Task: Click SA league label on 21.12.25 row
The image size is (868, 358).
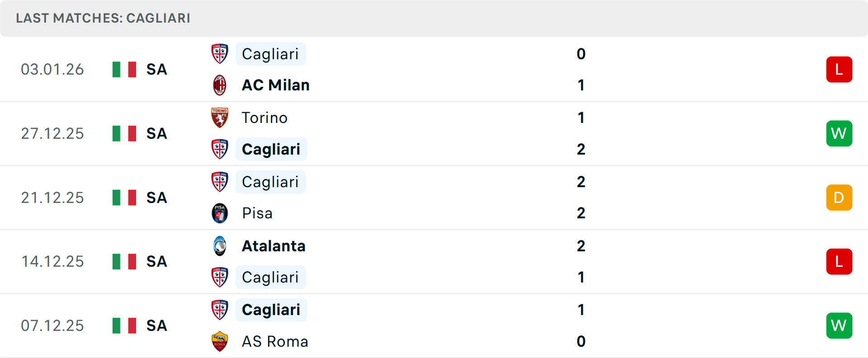Action: click(x=156, y=198)
